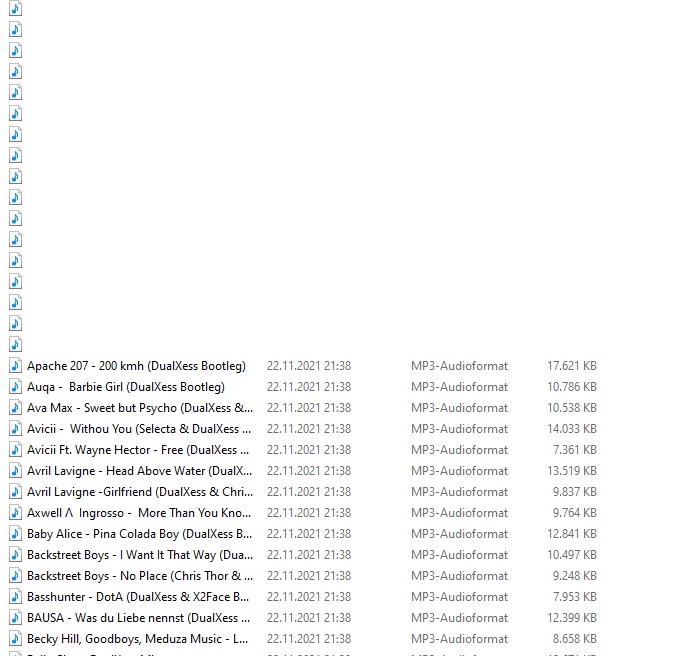The height and width of the screenshot is (656, 683).
Task: Click 'Avril Lavigne - Head Above Water' file name
Action: click(139, 470)
